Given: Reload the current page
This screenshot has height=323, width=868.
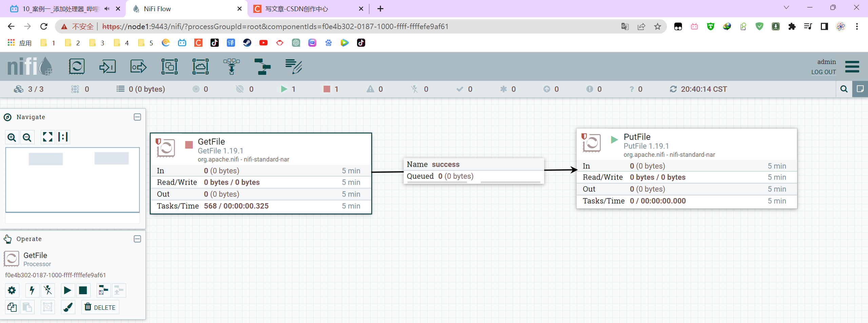Looking at the screenshot, I should click(x=44, y=26).
